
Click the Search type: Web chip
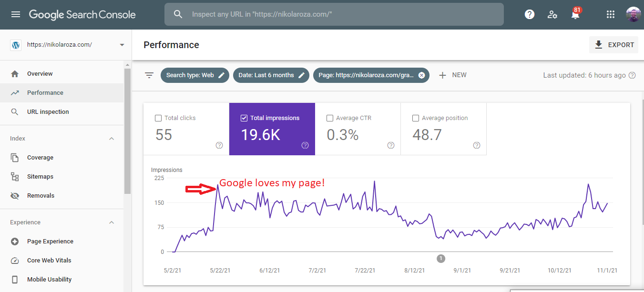[195, 75]
